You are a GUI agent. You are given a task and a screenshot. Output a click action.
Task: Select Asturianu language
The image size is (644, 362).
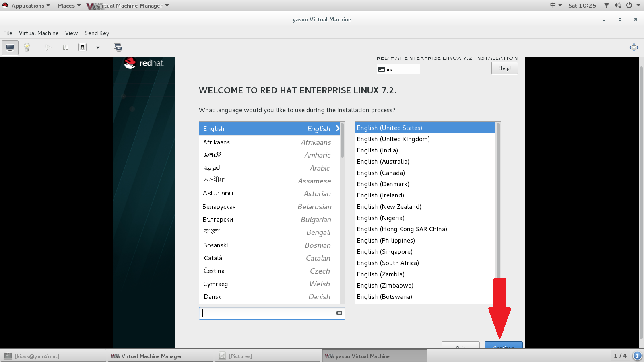269,194
